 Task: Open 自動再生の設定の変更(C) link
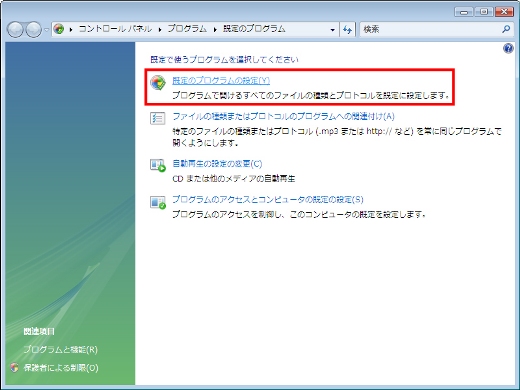point(217,164)
